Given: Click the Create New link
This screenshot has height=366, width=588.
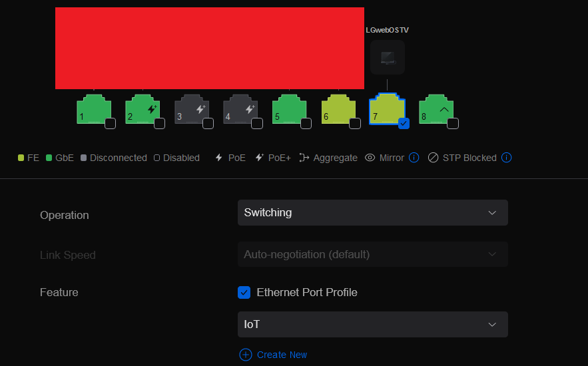Looking at the screenshot, I should [274, 355].
